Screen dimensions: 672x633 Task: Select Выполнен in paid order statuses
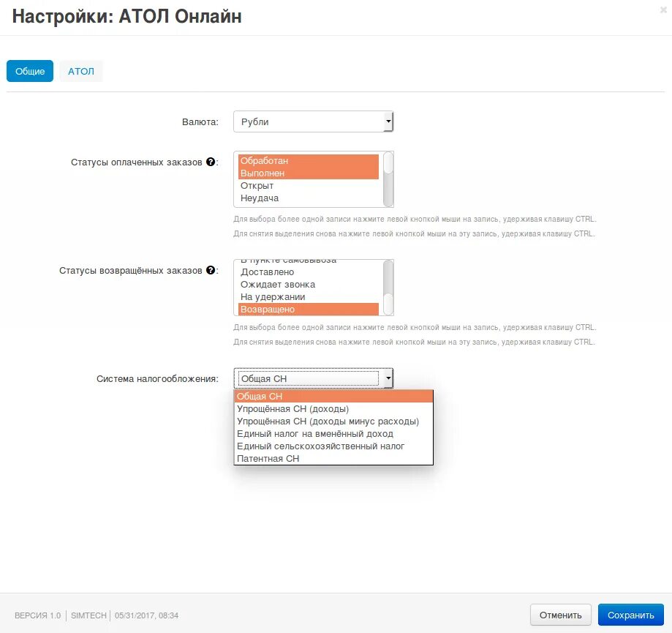coord(308,173)
